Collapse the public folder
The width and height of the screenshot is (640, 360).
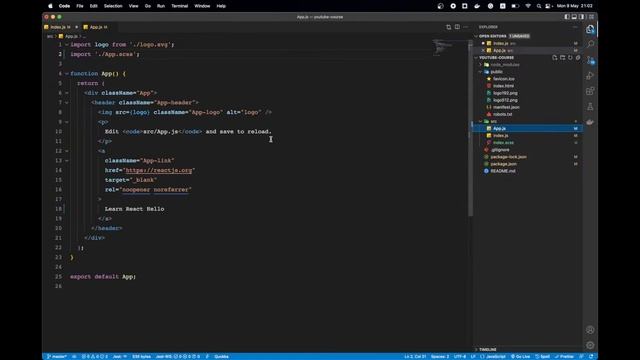click(x=496, y=71)
